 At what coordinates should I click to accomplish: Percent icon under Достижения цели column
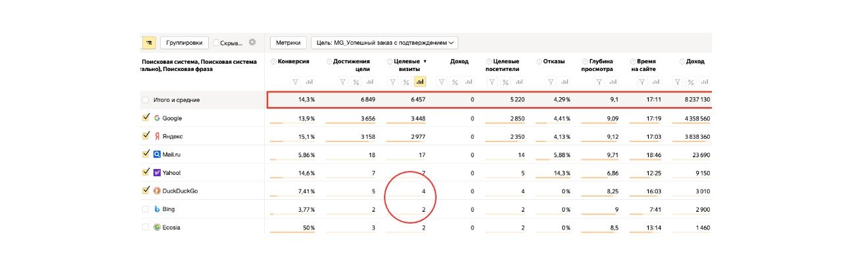click(x=356, y=82)
